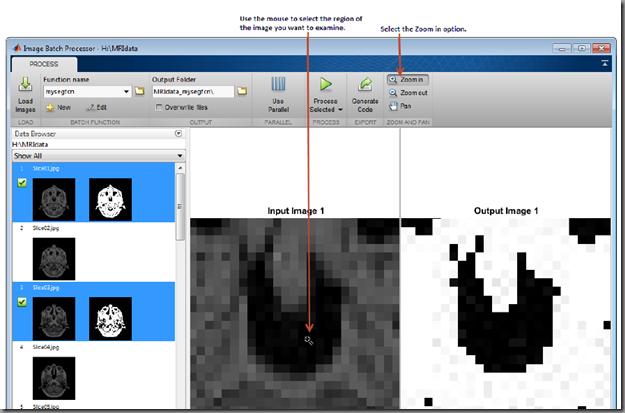Viewport: 625px width, 413px height.
Task: Select Slice03.jpg segmented output thumbnail
Action: coord(110,319)
